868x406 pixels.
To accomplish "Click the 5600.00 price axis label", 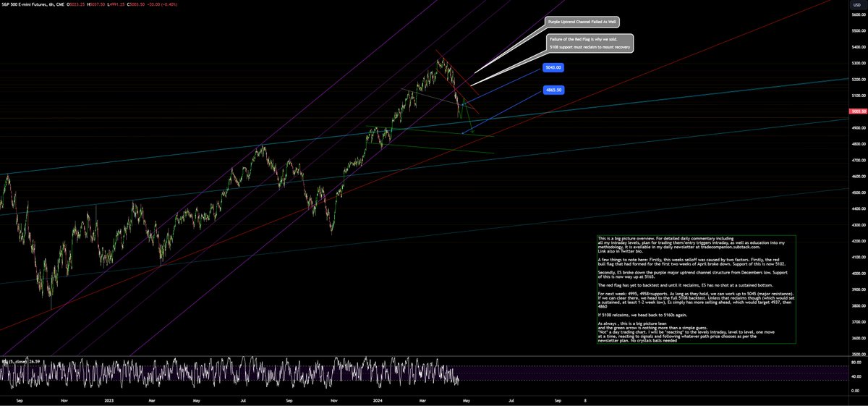I will pyautogui.click(x=858, y=14).
